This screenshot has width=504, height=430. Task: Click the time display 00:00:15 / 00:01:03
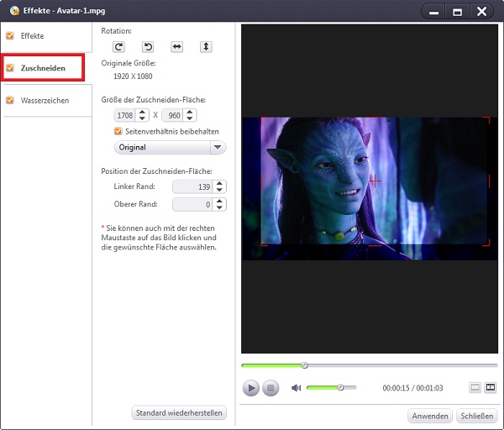pos(412,388)
